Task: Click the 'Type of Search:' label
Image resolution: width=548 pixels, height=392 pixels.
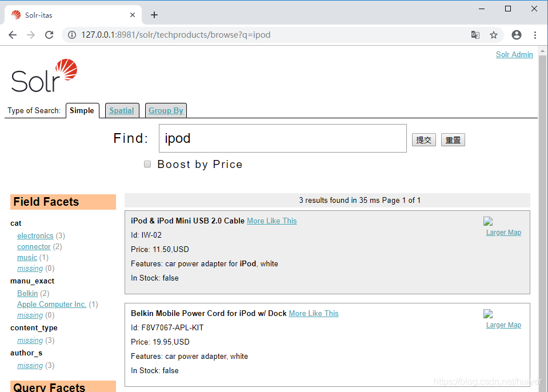Action: coord(34,111)
